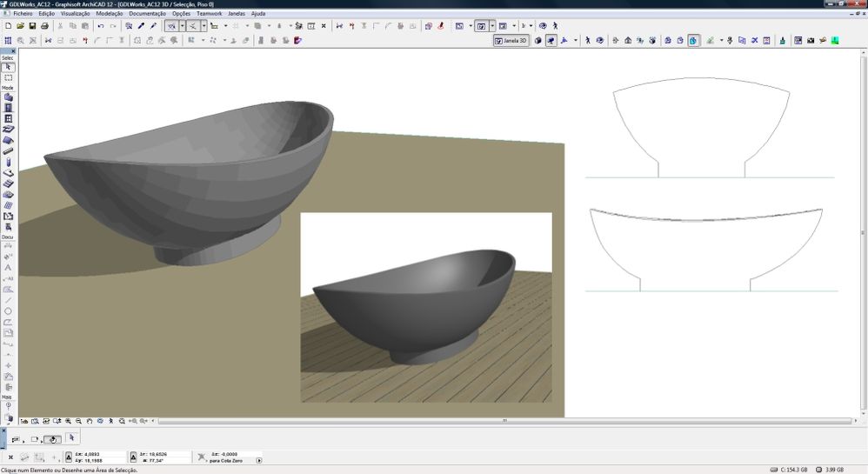Open file with the folder icon

pos(20,26)
